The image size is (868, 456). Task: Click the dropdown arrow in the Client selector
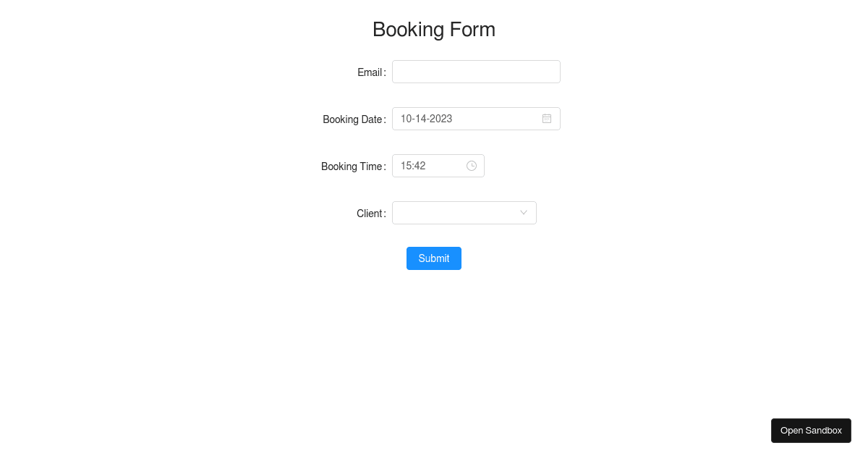tap(524, 213)
